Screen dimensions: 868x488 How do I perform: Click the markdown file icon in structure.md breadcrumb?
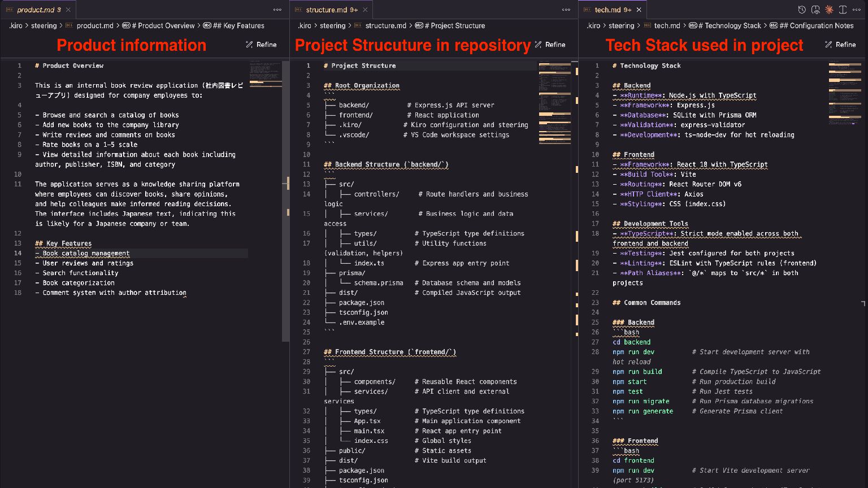tap(358, 25)
